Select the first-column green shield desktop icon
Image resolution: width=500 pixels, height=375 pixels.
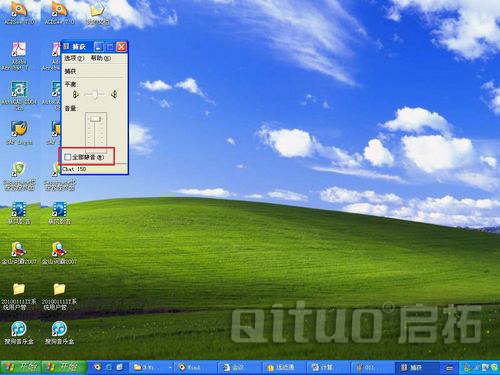pyautogui.click(x=19, y=176)
